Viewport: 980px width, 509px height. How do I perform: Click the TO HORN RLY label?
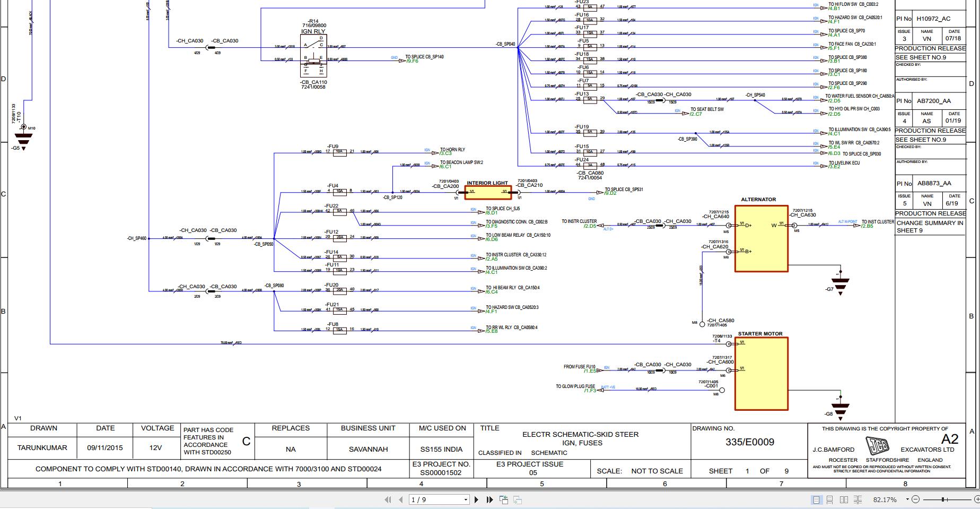tap(452, 150)
